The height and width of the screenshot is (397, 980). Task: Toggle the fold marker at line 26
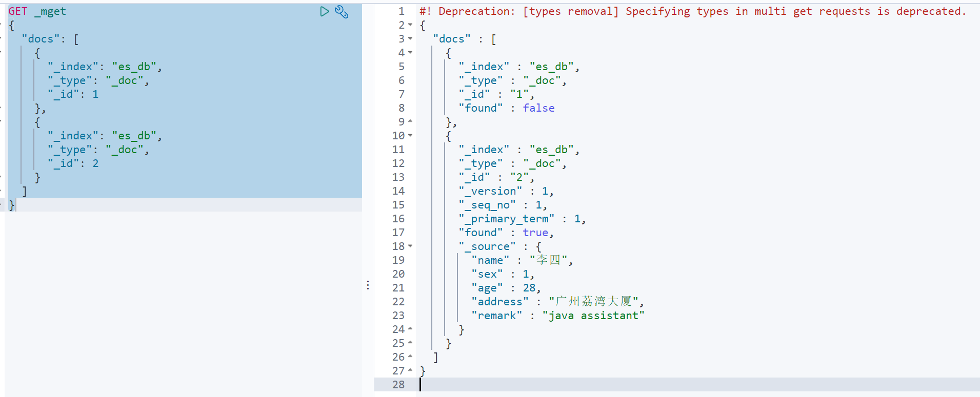(410, 357)
